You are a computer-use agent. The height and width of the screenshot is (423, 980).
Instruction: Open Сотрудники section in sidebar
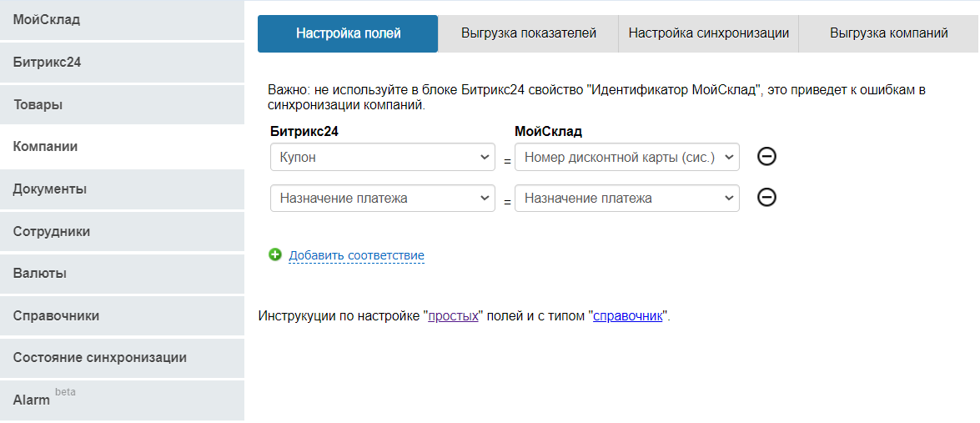point(122,232)
